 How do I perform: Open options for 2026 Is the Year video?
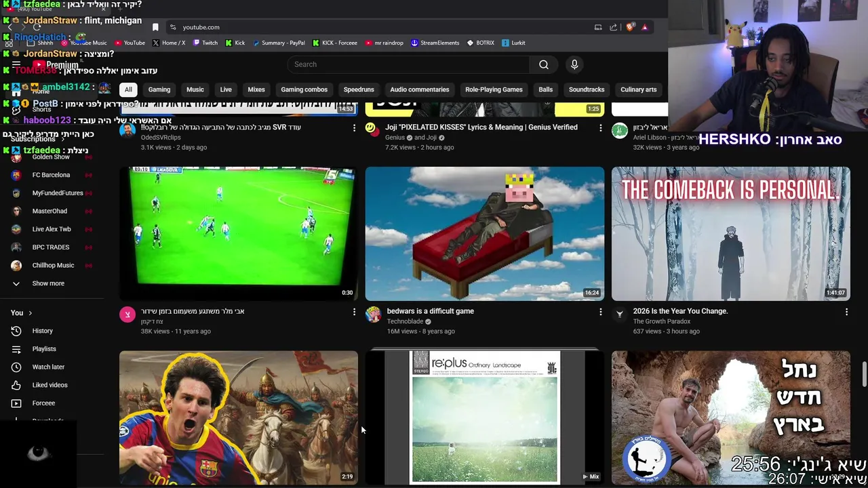[846, 312]
